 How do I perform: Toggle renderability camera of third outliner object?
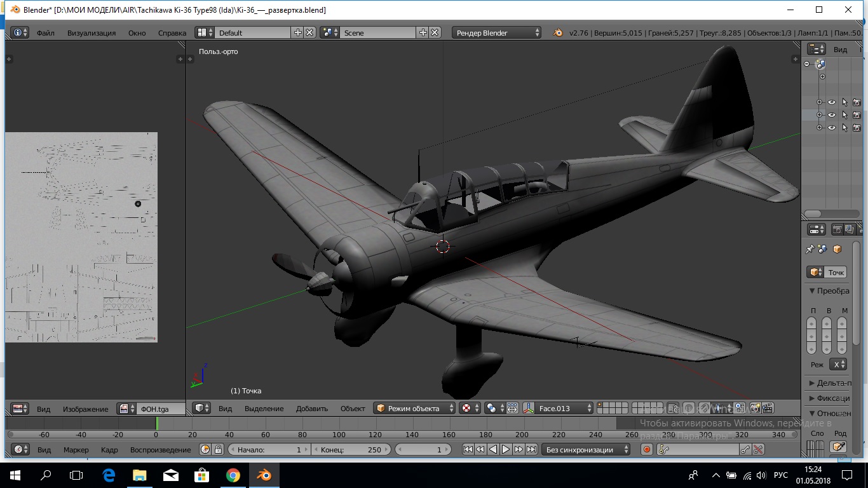857,128
